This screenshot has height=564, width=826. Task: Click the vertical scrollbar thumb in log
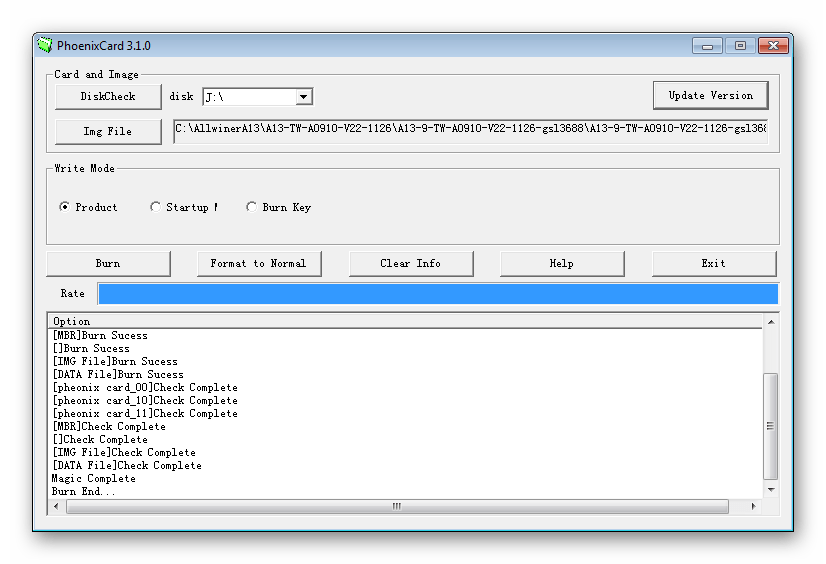[771, 426]
